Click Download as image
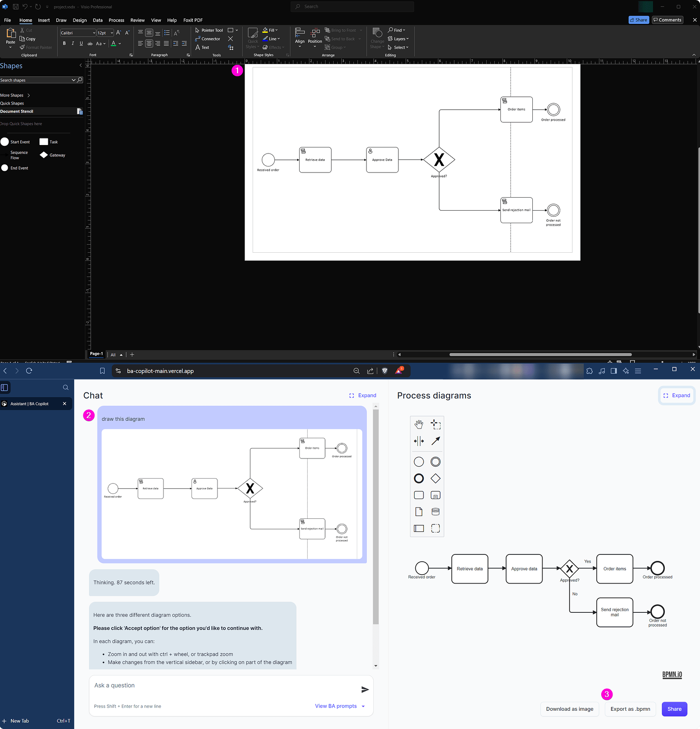Viewport: 700px width, 729px height. tap(569, 709)
